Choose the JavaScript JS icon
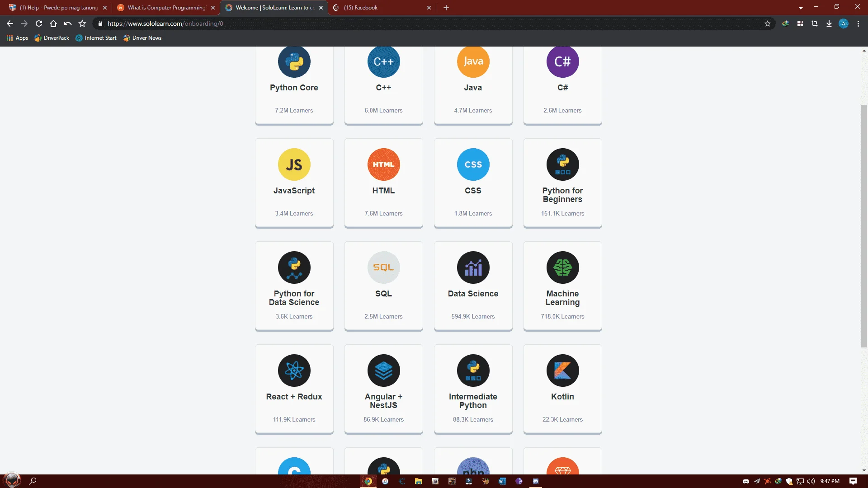Screen dimensions: 868x488 pyautogui.click(x=294, y=164)
